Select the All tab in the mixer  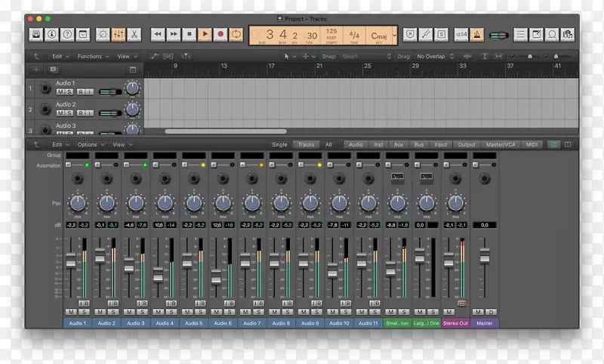(328, 144)
